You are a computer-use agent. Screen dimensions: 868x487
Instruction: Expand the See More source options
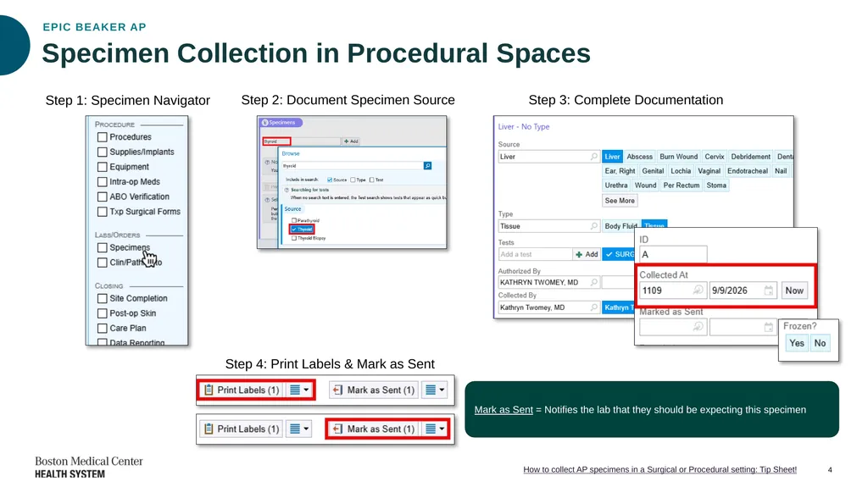(620, 201)
